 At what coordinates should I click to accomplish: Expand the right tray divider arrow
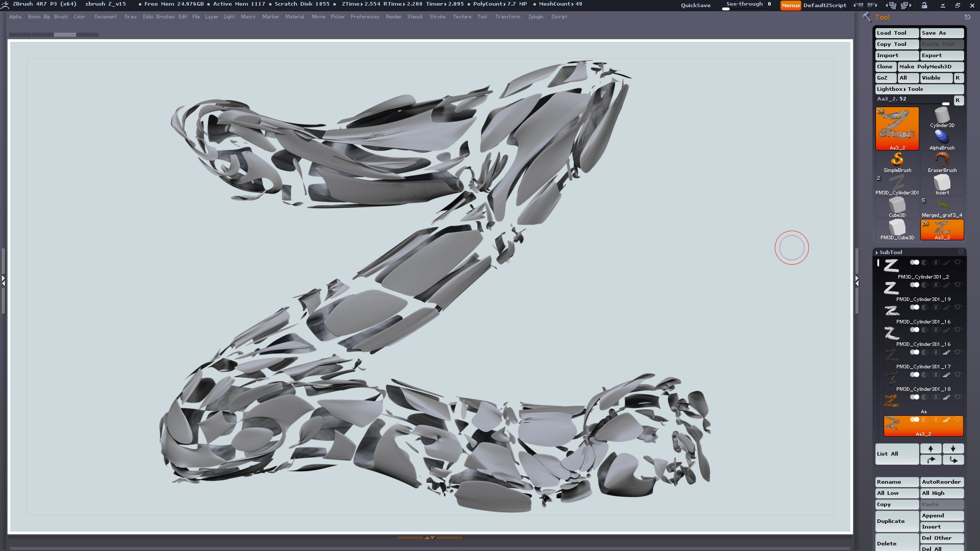(x=857, y=280)
